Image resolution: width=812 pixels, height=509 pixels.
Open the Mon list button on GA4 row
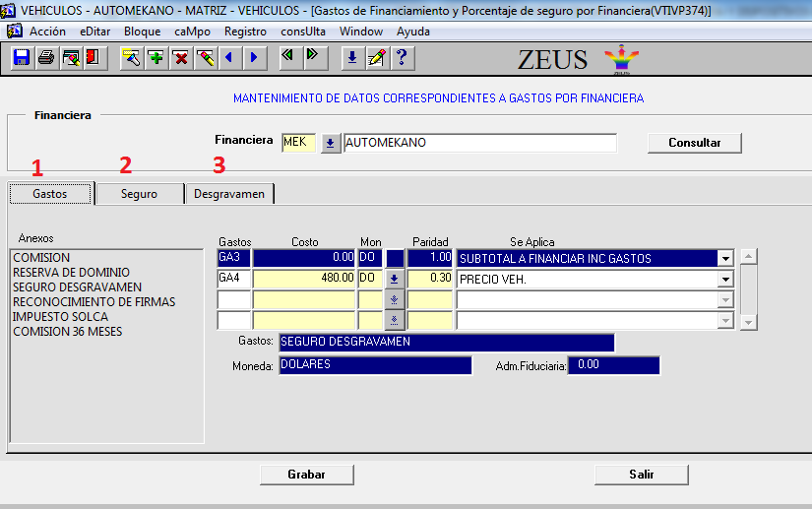tap(395, 279)
